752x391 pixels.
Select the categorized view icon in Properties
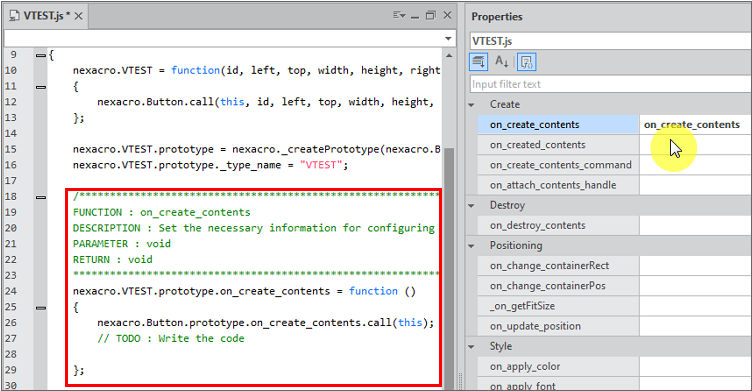point(479,62)
